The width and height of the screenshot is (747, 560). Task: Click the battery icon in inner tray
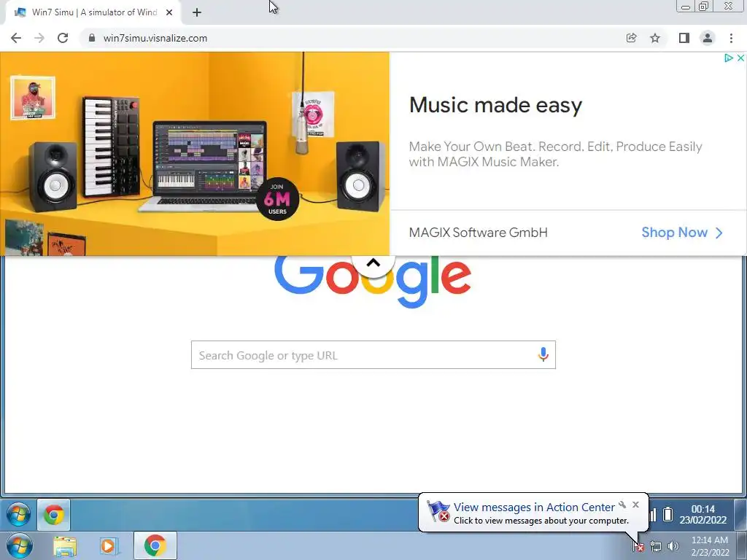668,515
